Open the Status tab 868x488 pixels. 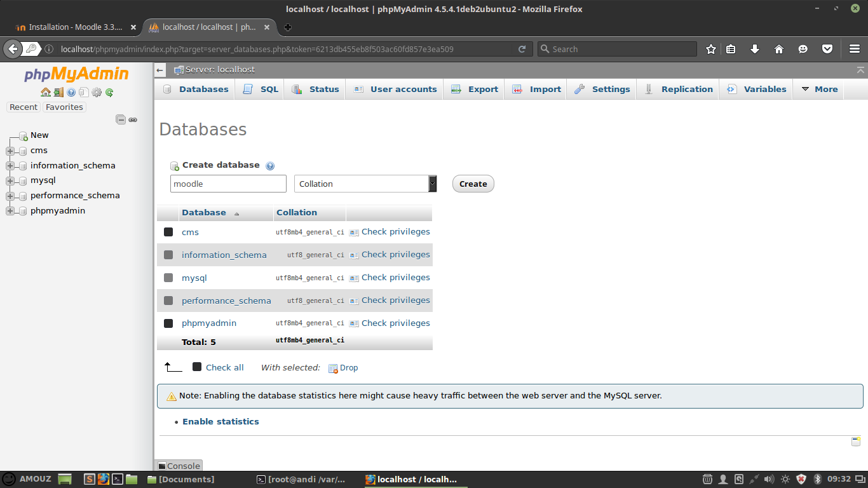coord(316,89)
